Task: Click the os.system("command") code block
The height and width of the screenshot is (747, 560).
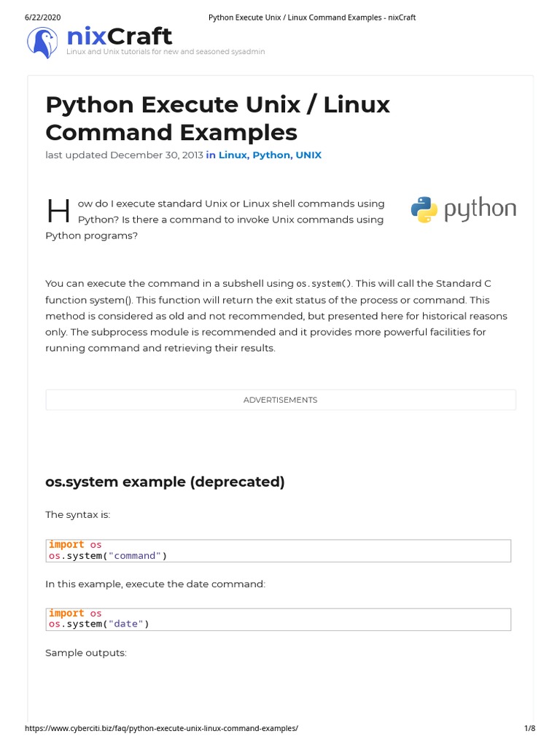Action: coord(278,551)
